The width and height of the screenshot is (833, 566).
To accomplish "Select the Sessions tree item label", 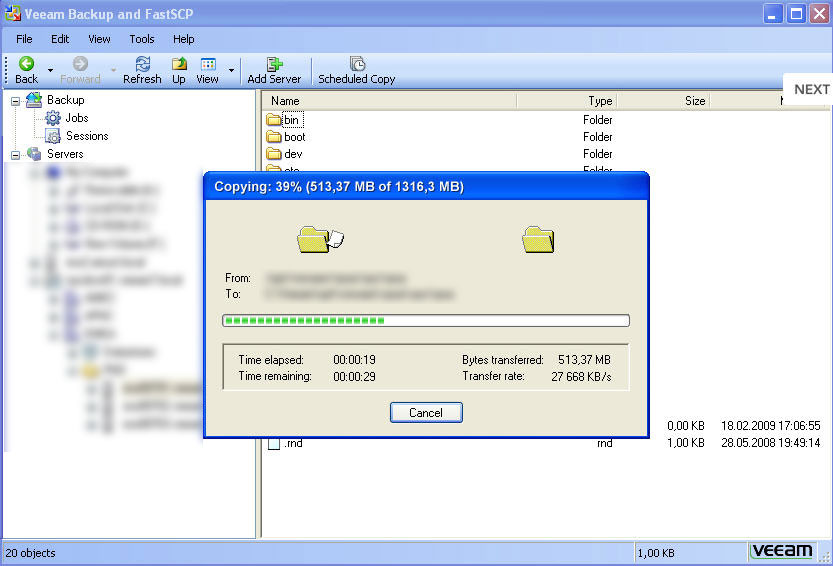I will tap(87, 136).
